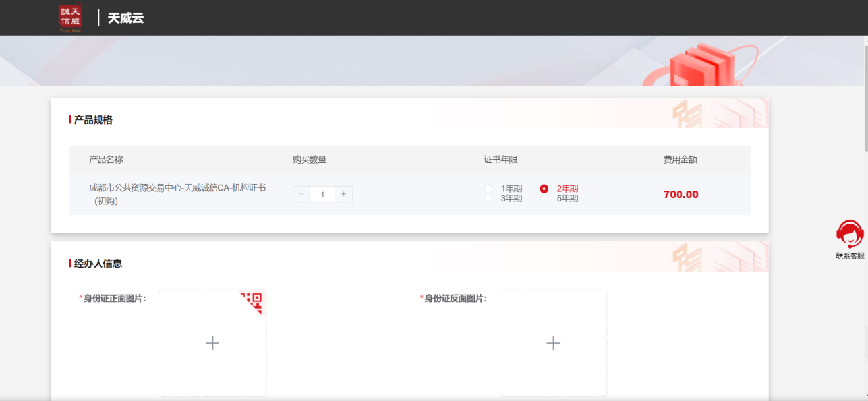Choose the 5年期 certificate term
The image size is (868, 401).
[544, 199]
